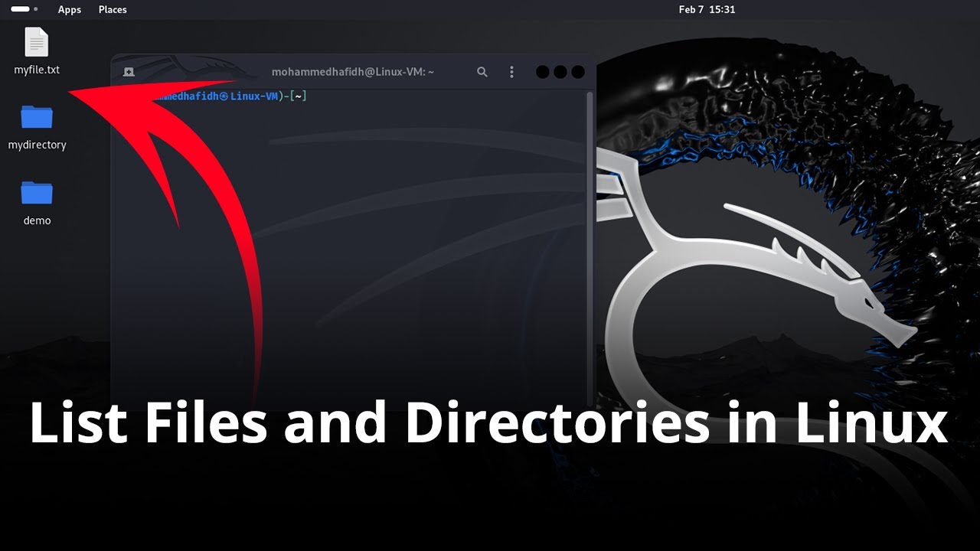
Task: Click the terminal title mohammedhafidh@Linux-VM
Action: (353, 72)
